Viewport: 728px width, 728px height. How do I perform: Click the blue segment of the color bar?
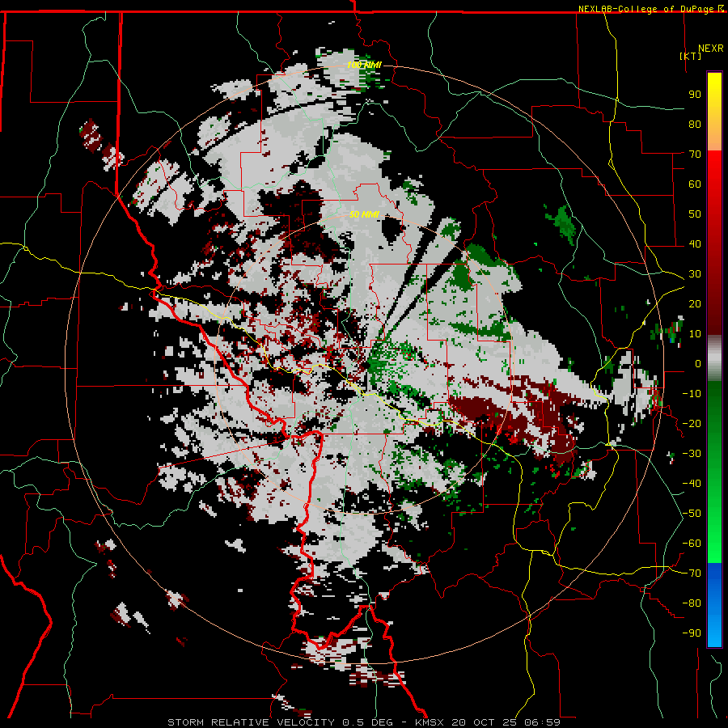[x=714, y=604]
